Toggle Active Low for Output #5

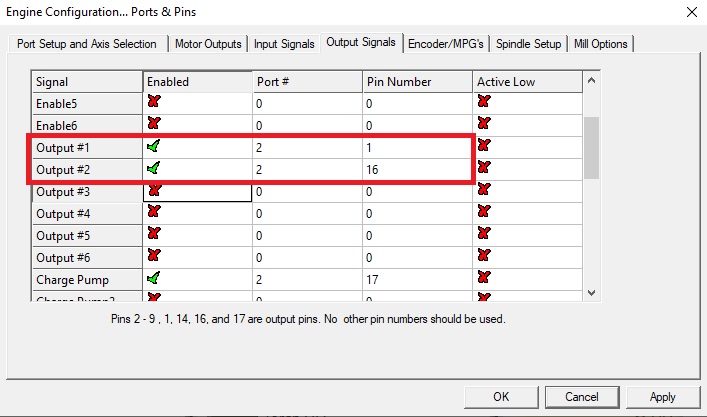(x=484, y=233)
